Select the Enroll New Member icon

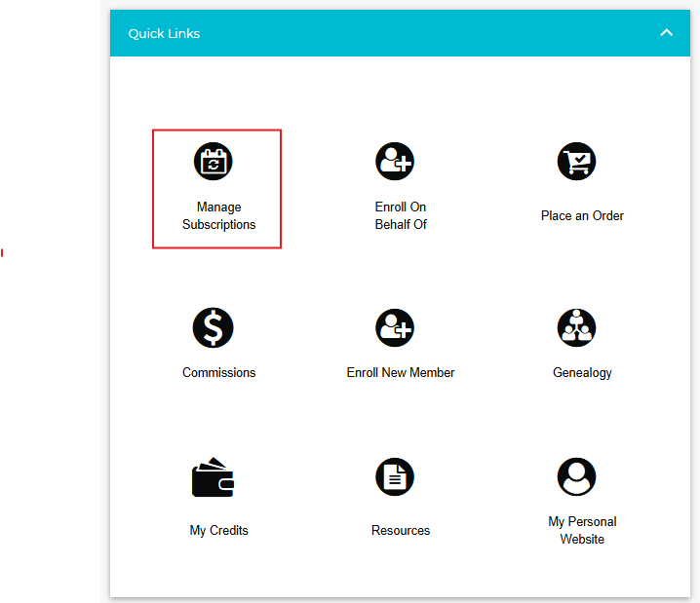(x=395, y=328)
